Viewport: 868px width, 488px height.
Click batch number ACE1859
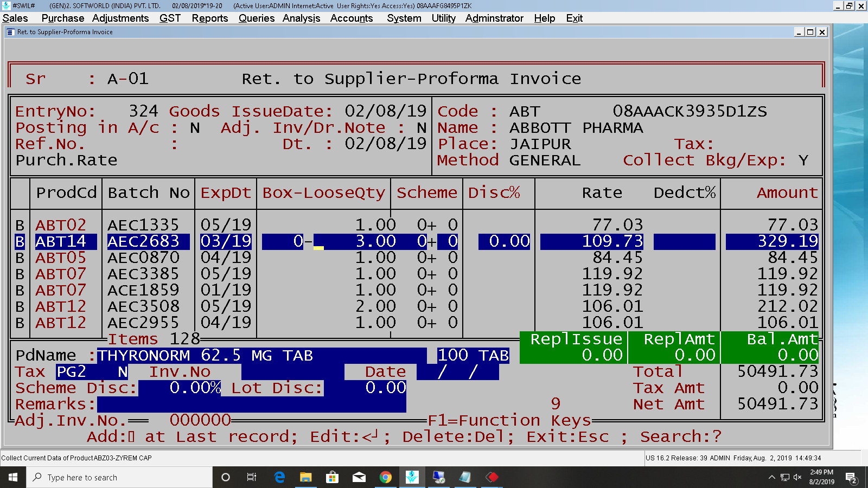143,290
